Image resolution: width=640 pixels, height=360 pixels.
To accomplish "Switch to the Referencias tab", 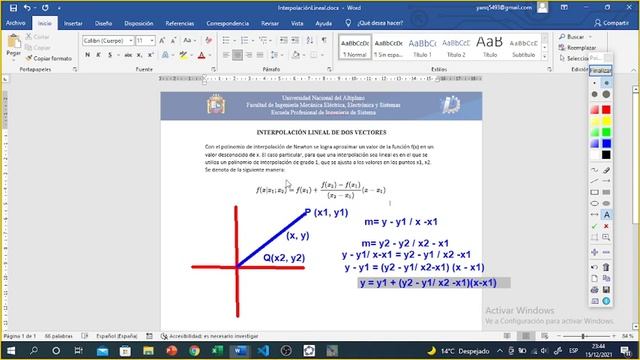I will click(x=180, y=23).
